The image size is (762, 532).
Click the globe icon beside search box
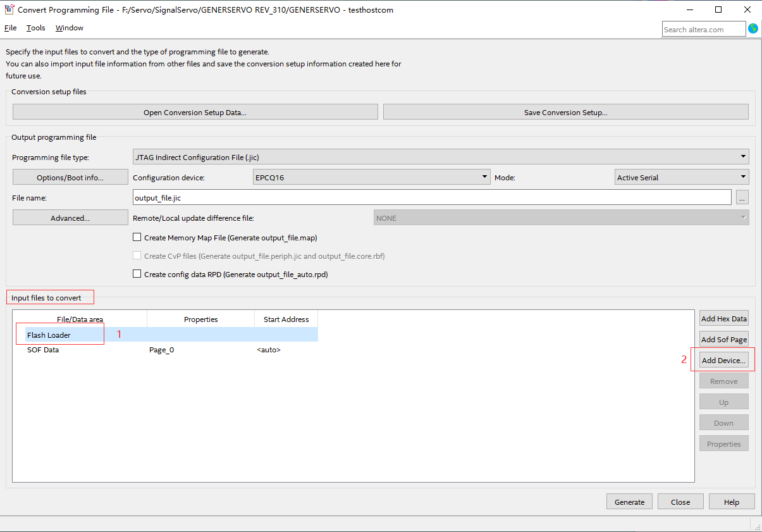click(753, 28)
